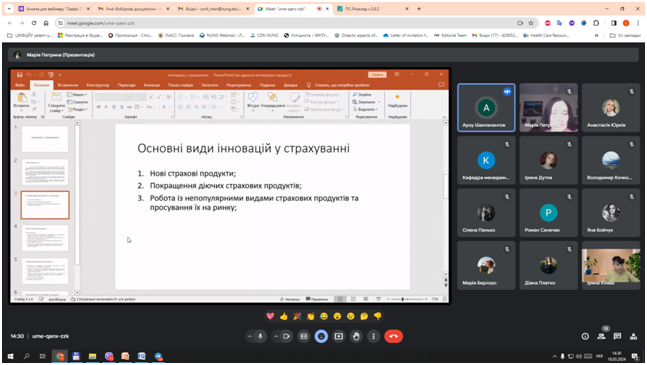Open more options three-dot menu

click(x=373, y=336)
